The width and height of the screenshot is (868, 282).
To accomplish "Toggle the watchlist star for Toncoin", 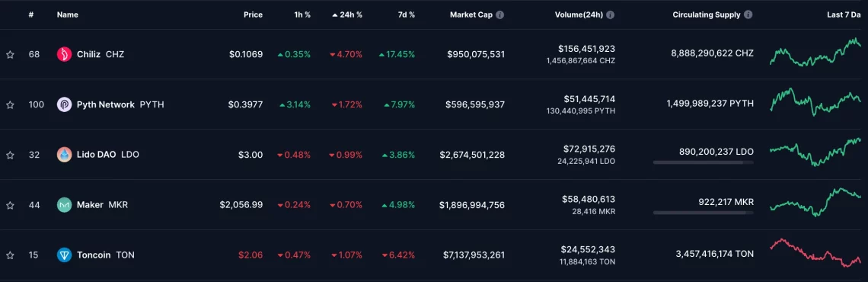I will [x=10, y=255].
